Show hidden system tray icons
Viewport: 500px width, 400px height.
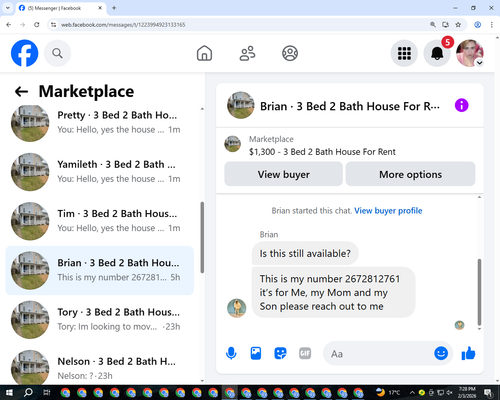click(412, 392)
